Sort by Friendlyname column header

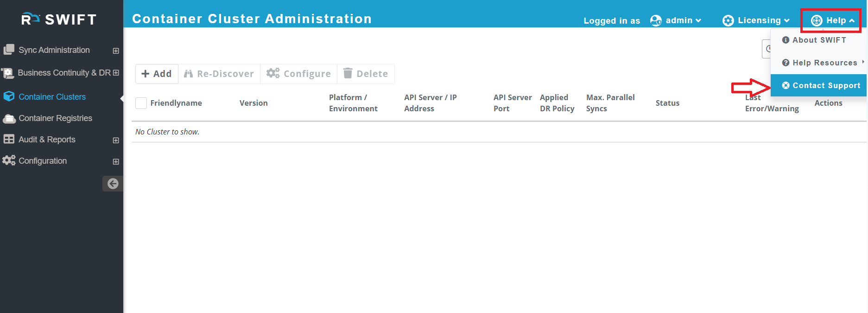pyautogui.click(x=176, y=103)
